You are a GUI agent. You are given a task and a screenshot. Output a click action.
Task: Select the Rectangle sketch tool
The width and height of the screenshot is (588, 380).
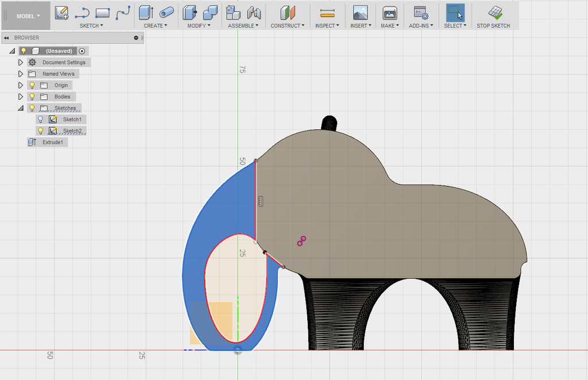pyautogui.click(x=102, y=12)
